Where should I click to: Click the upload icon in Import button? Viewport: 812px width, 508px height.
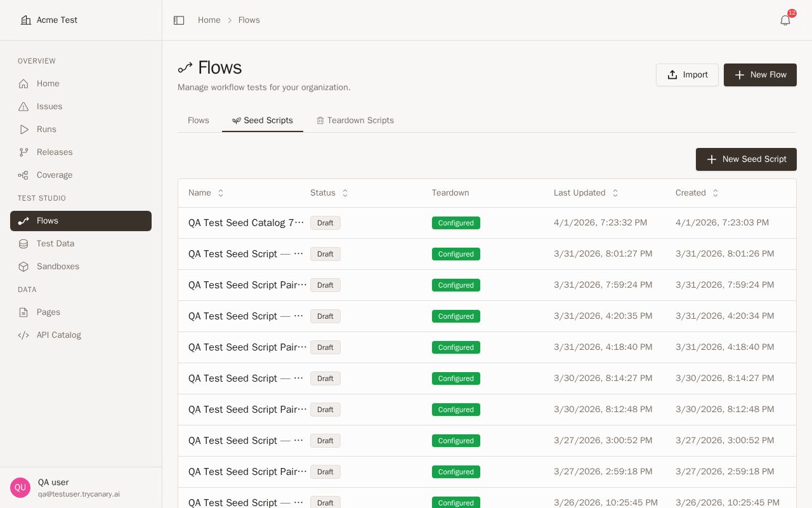click(x=672, y=75)
